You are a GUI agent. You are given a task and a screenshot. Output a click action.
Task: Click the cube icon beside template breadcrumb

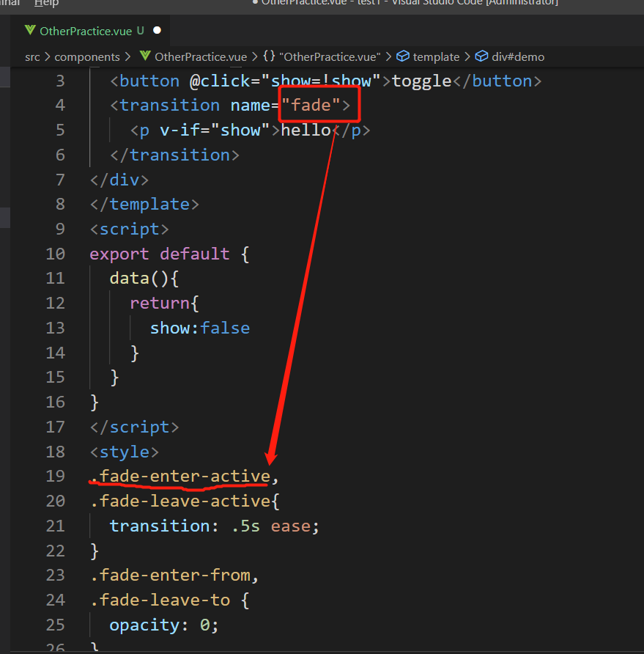click(x=403, y=56)
